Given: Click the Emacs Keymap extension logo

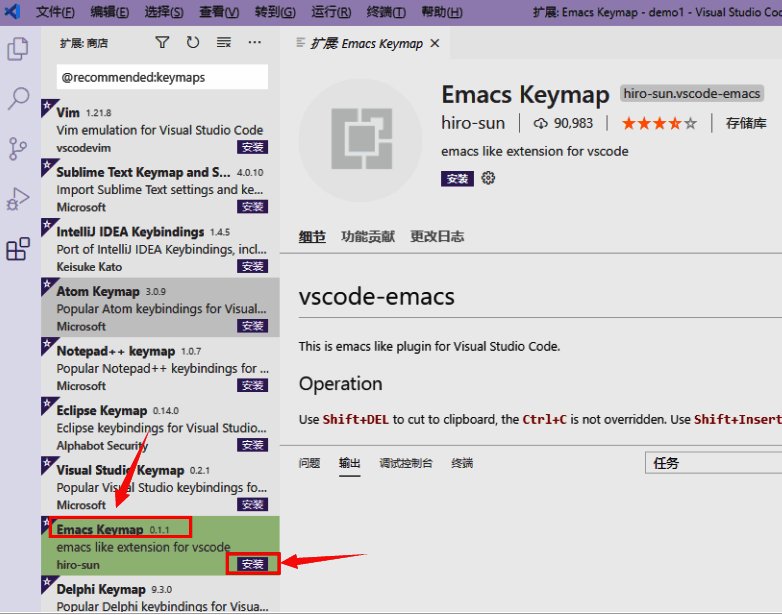Looking at the screenshot, I should 361,140.
